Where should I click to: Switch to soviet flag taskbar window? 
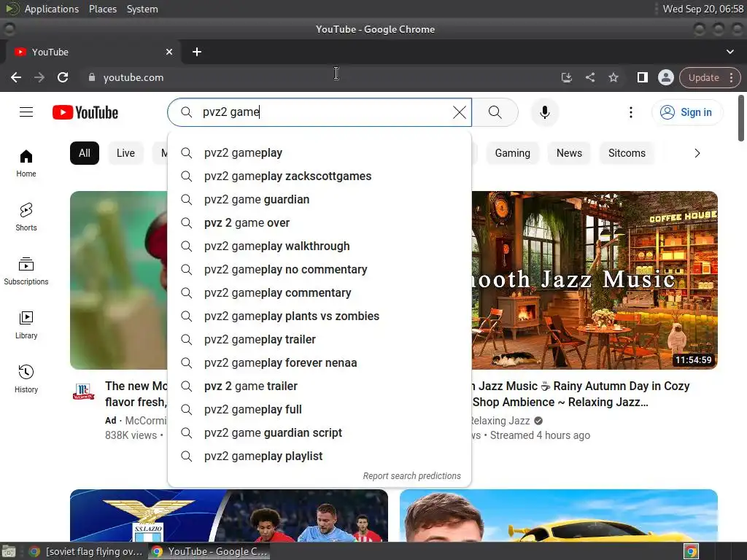[86, 551]
